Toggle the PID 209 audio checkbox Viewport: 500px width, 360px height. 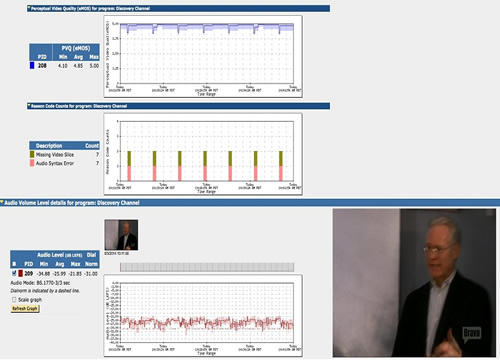14,273
